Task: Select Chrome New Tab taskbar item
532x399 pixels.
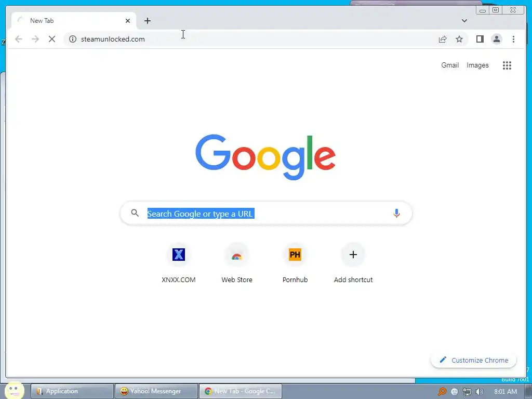Action: (240, 391)
